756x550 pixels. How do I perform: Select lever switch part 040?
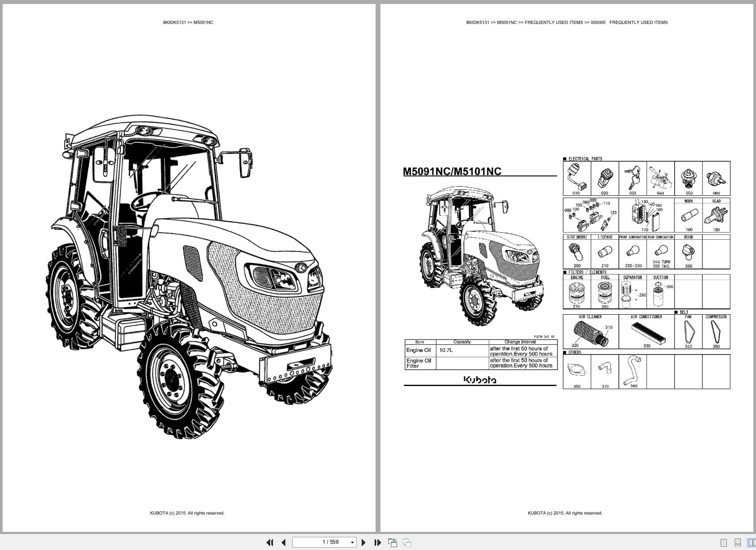tap(660, 179)
